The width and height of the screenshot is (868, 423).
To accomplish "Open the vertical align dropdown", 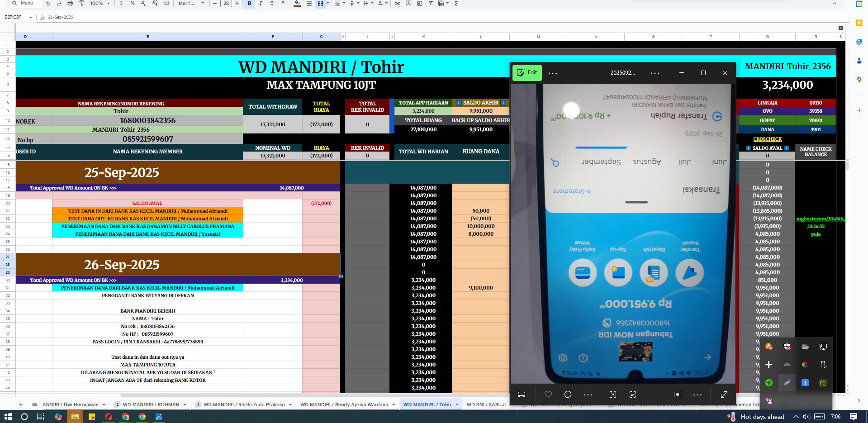I will [353, 3].
